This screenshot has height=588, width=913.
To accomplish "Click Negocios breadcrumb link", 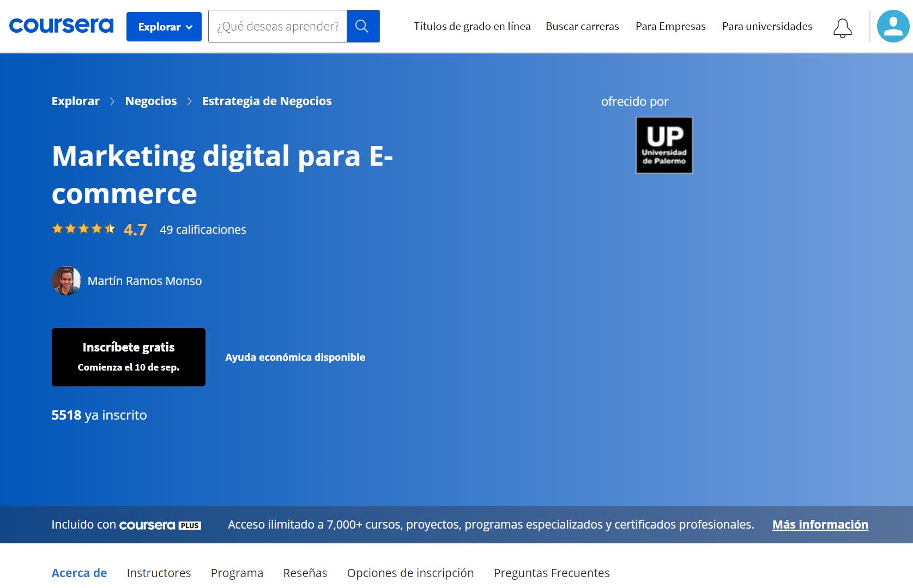I will point(151,101).
